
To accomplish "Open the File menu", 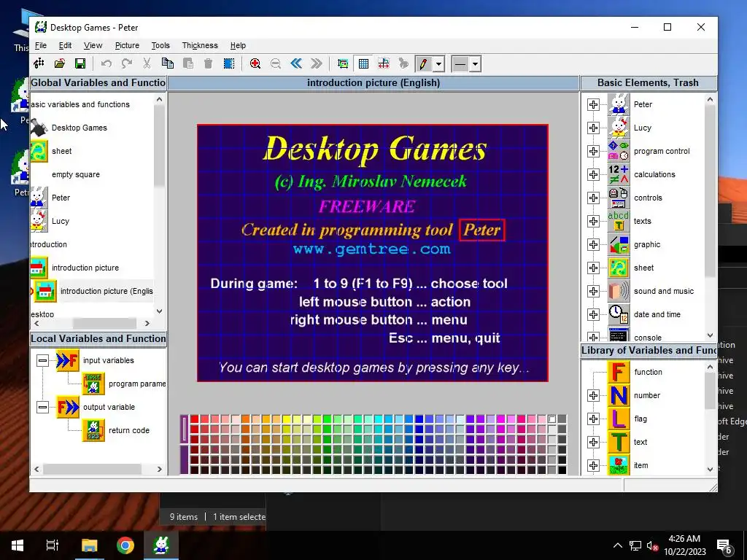I will point(41,45).
